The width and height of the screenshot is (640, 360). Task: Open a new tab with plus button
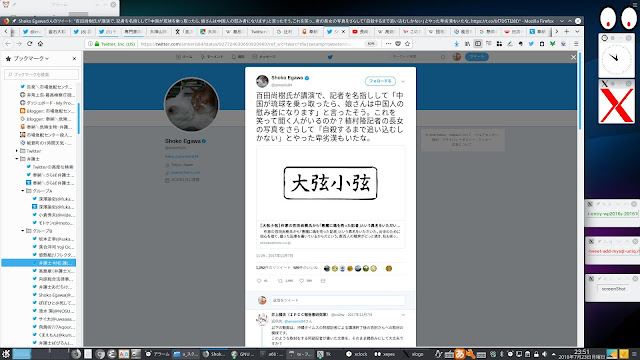(567, 31)
